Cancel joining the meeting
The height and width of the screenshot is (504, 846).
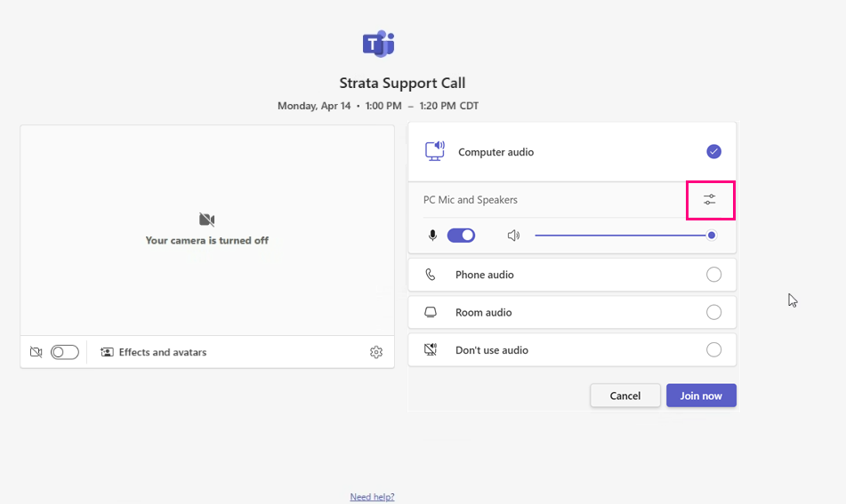[x=624, y=396]
